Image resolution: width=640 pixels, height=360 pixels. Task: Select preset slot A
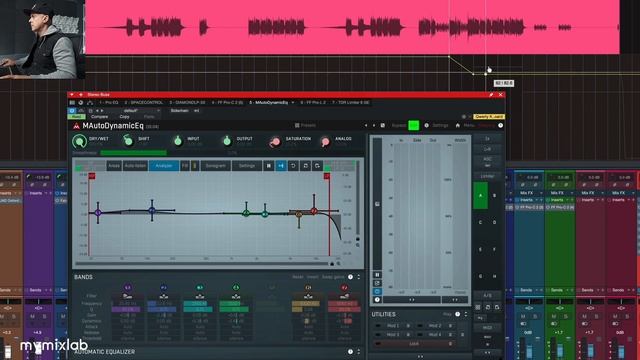pyautogui.click(x=480, y=196)
